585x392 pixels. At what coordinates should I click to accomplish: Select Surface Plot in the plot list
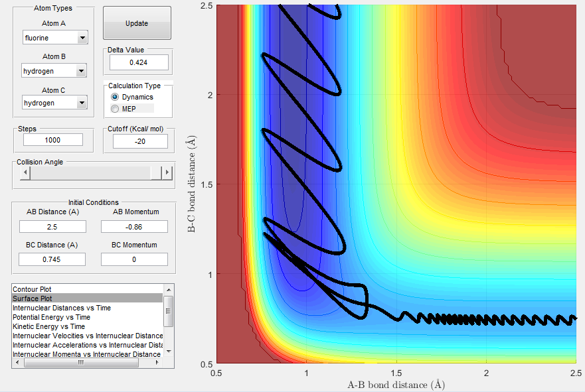[x=87, y=298]
